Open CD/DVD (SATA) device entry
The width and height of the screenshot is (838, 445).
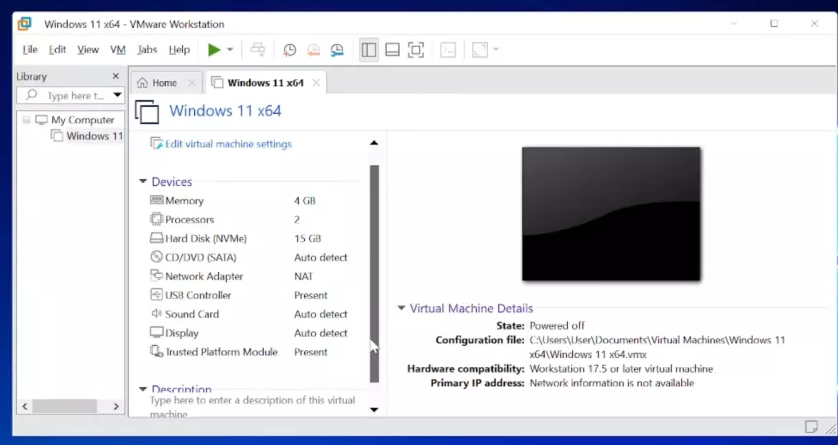200,257
